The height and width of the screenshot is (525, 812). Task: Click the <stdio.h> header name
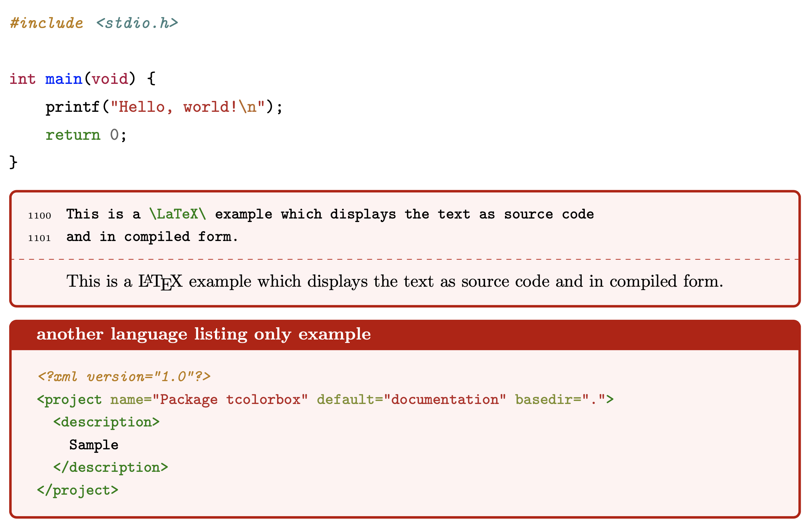tap(137, 23)
